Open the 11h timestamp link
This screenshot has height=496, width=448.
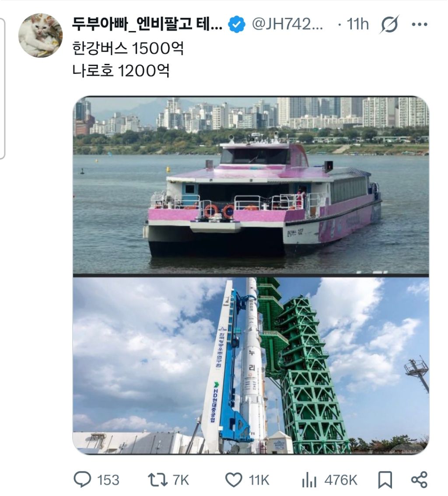357,24
